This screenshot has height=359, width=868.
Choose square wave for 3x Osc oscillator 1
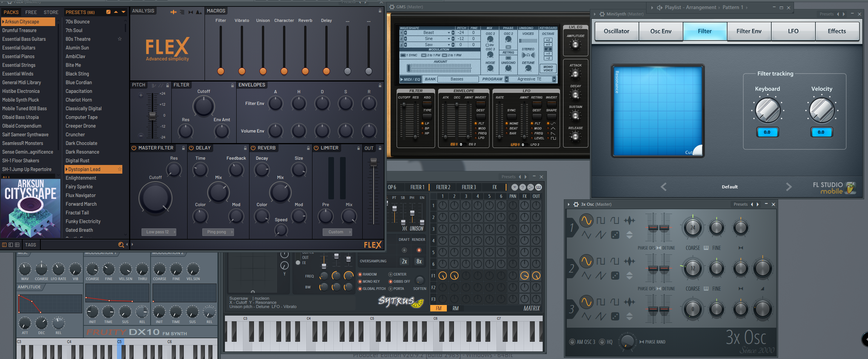pos(601,220)
